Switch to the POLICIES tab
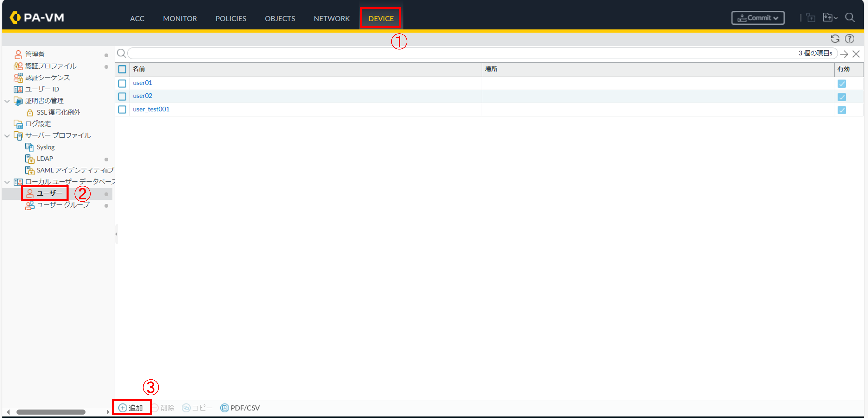This screenshot has height=418, width=868. [x=231, y=19]
